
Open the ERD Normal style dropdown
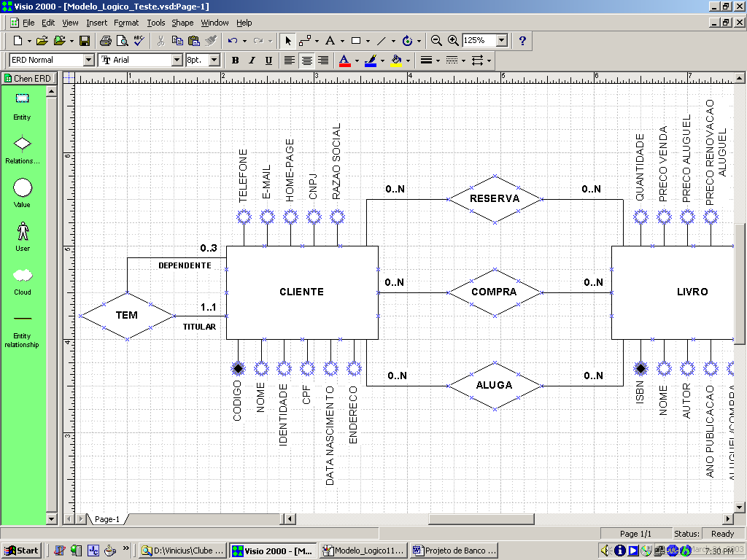(x=89, y=61)
